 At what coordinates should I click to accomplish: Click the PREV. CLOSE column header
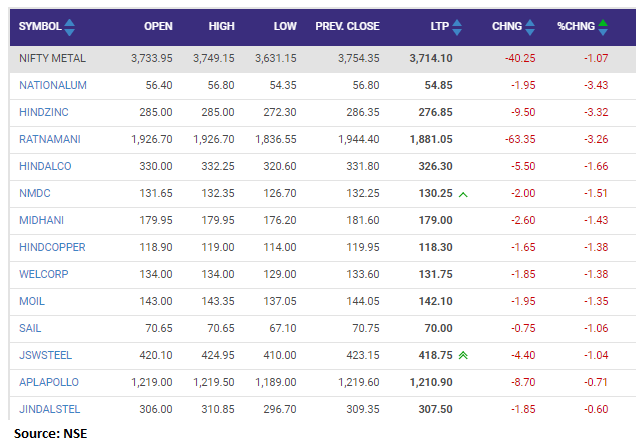coord(347,26)
